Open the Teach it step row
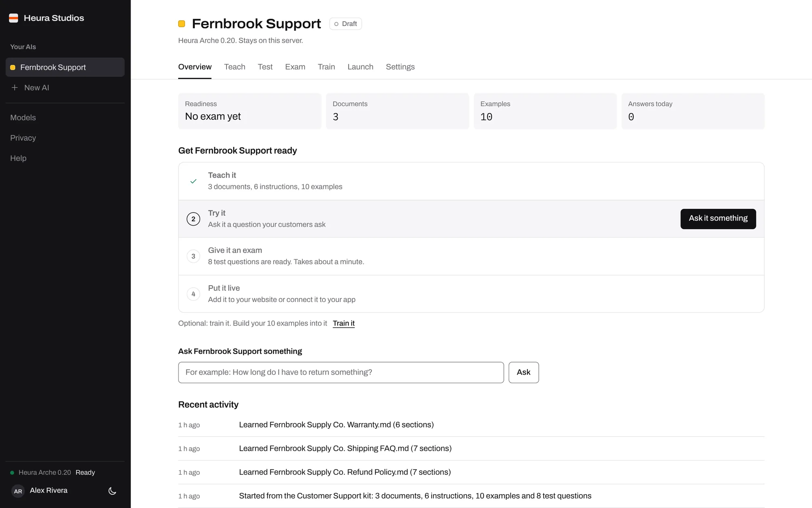This screenshot has width=812, height=508. pos(471,181)
